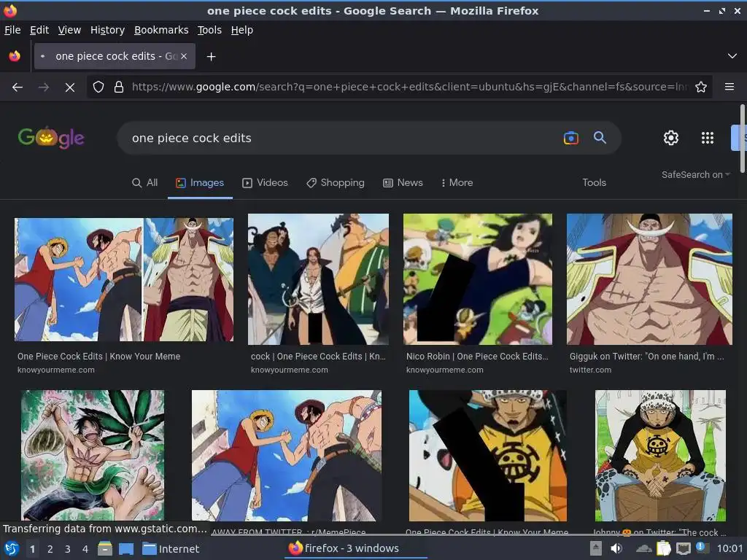Open a new tab
This screenshot has height=560, width=747.
tap(211, 57)
